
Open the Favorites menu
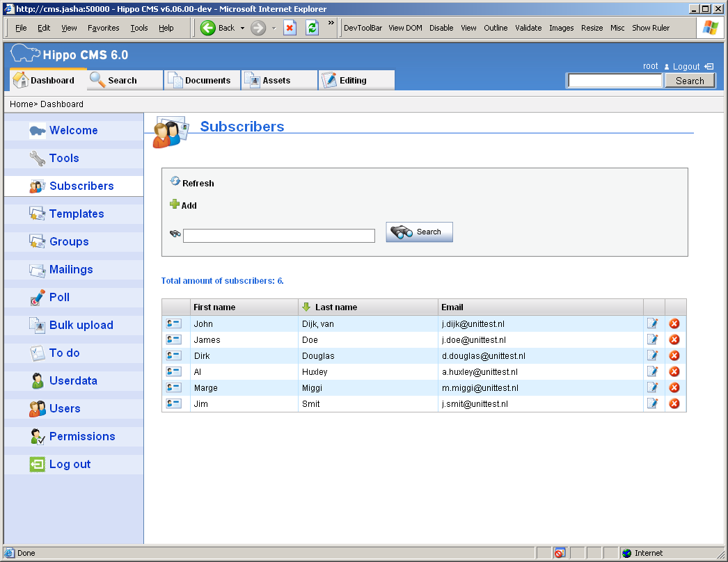tap(103, 28)
